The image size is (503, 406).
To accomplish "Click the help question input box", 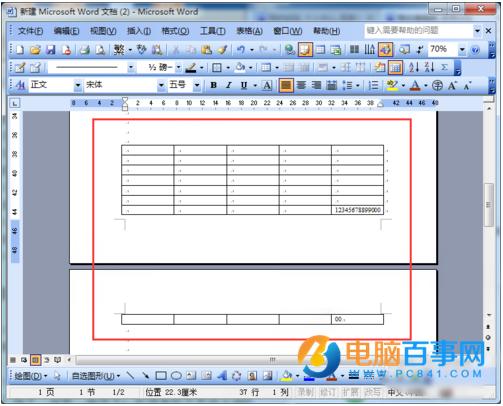I will point(419,31).
